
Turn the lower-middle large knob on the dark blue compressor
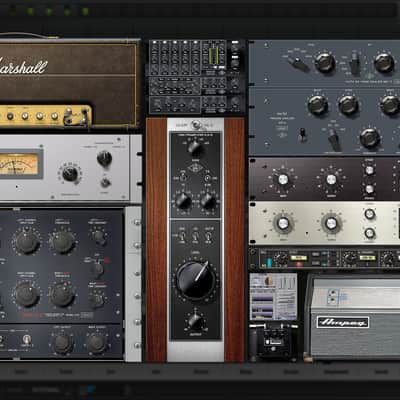click(x=62, y=294)
